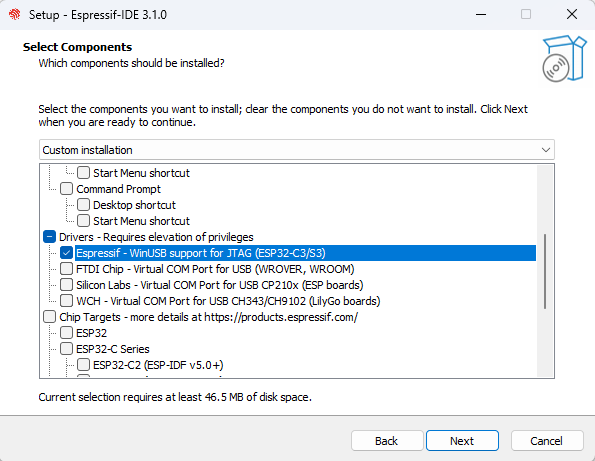Screen dimensions: 595x461
Task: Toggle the Drivers parent group checkbox
Action: [49, 237]
